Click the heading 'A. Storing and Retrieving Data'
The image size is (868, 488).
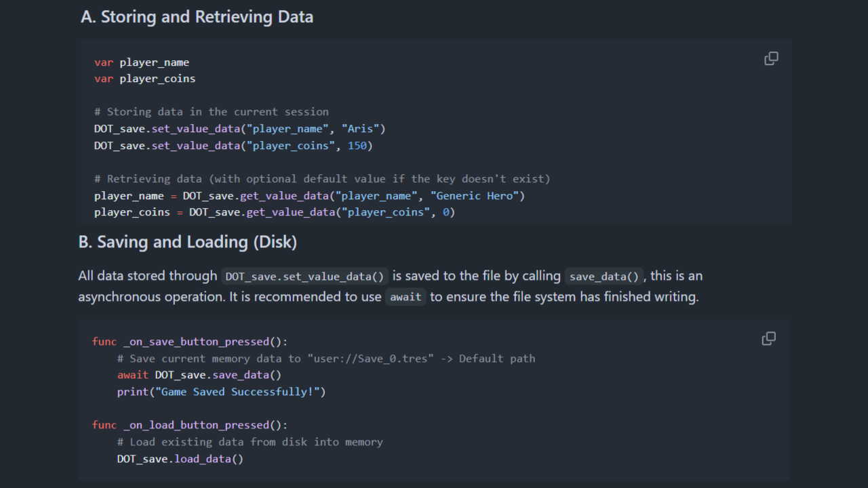(x=197, y=17)
